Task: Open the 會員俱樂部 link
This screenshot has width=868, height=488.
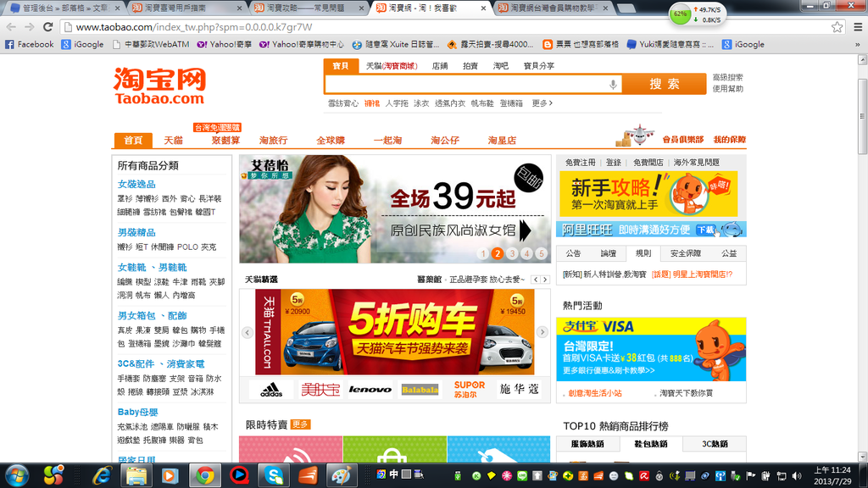Action: click(683, 140)
